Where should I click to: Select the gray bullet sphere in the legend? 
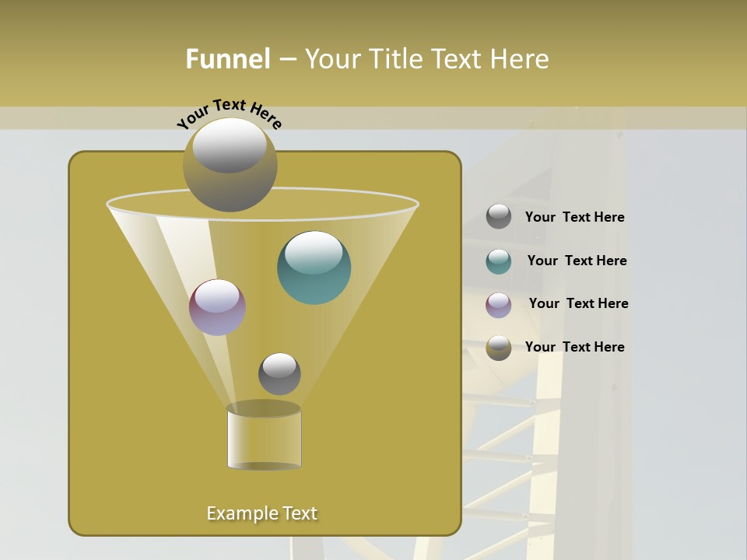point(497,217)
